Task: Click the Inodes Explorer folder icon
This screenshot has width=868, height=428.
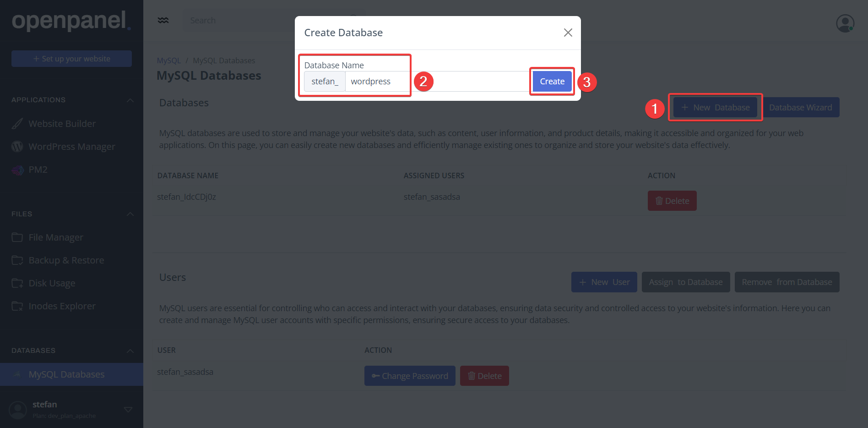Action: pos(17,306)
